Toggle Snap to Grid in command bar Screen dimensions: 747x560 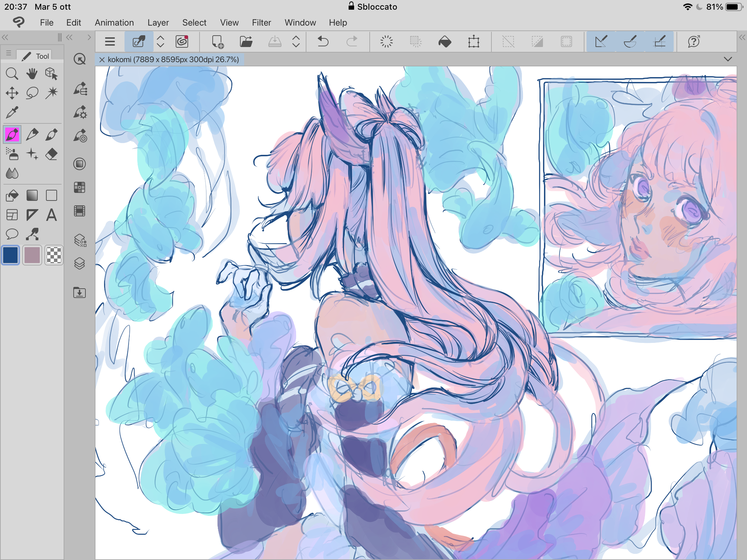click(x=659, y=42)
